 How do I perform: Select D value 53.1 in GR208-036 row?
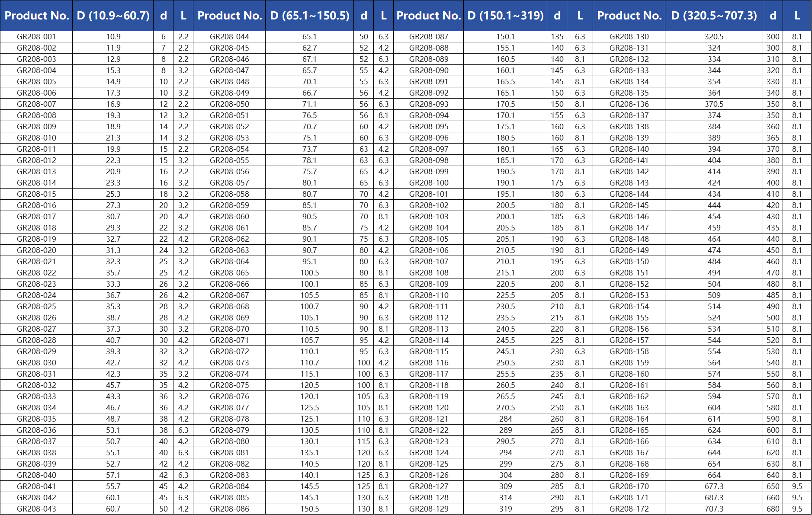click(x=113, y=430)
